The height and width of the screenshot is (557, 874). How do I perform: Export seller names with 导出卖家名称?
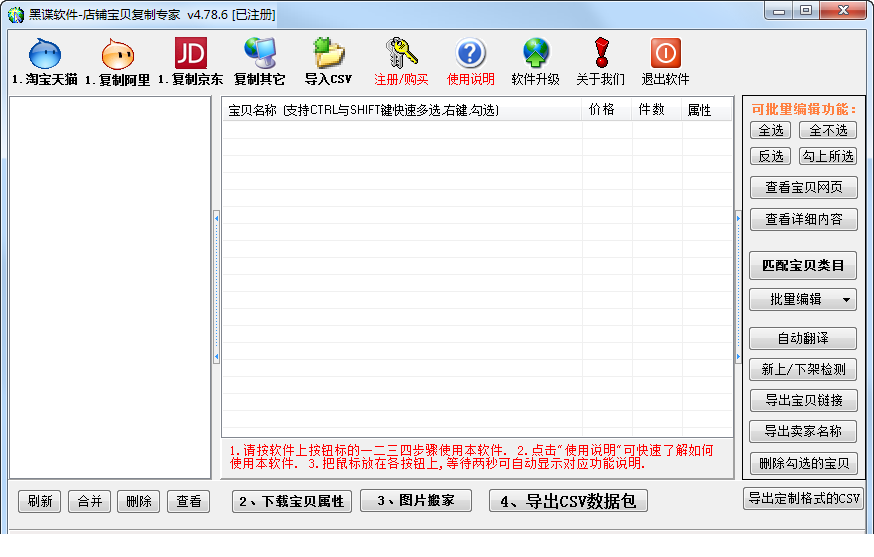[803, 431]
